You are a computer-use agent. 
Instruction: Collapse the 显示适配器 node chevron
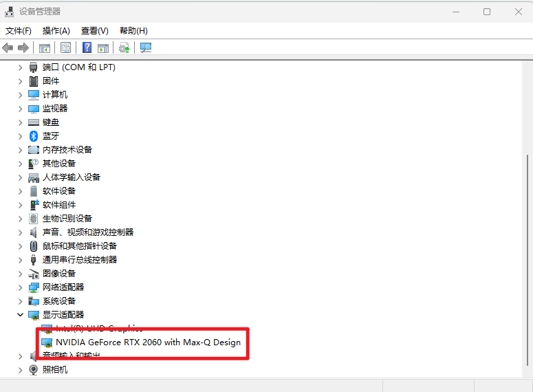point(20,315)
